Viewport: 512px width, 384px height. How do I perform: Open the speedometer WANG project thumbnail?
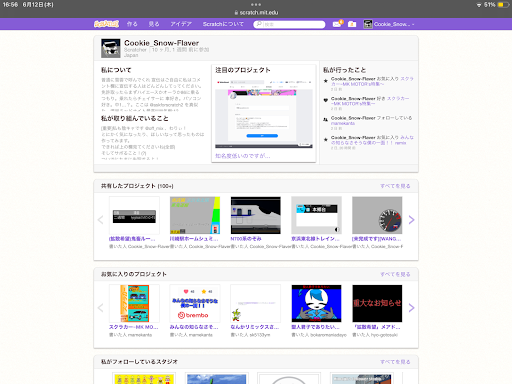[x=377, y=215]
